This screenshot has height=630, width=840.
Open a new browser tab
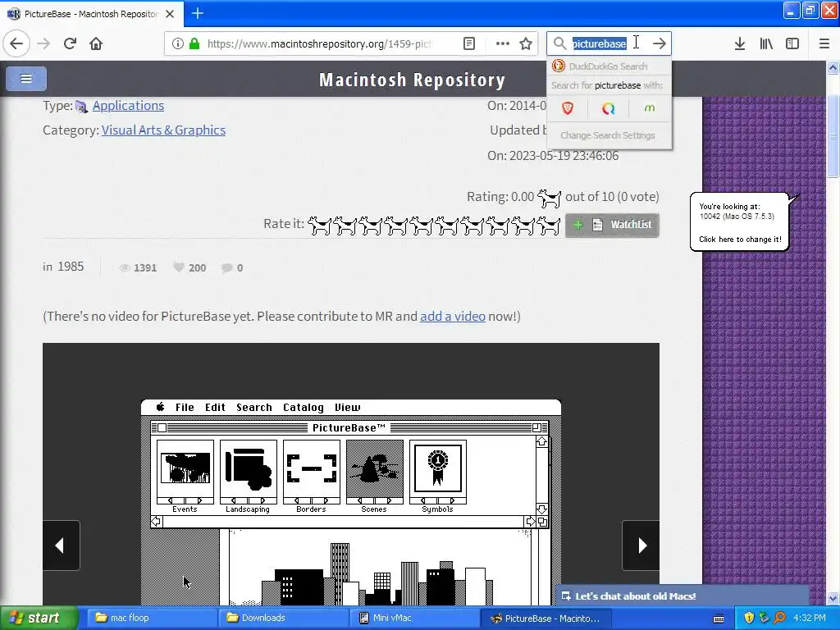pyautogui.click(x=197, y=13)
